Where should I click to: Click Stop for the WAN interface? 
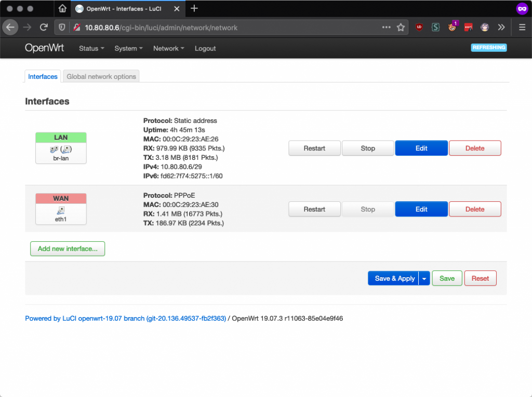(368, 209)
